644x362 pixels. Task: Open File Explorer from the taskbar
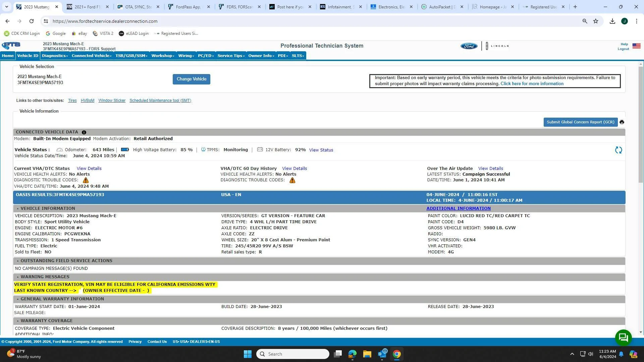point(367,354)
